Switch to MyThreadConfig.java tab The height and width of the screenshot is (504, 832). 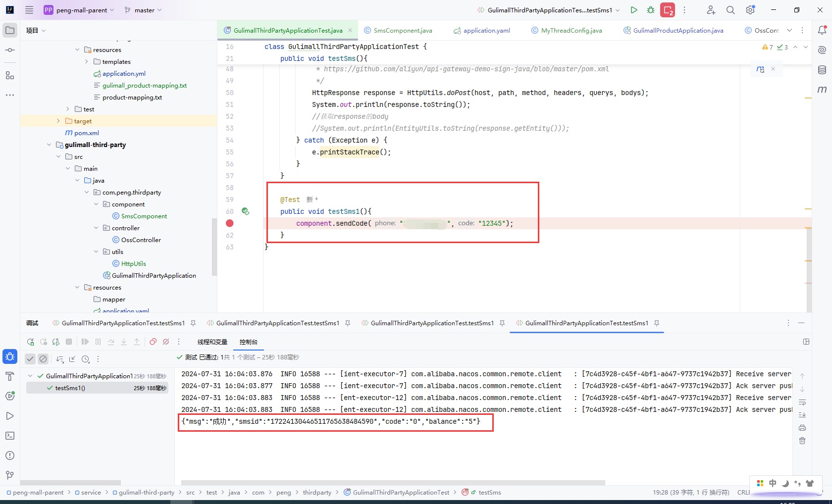[567, 31]
